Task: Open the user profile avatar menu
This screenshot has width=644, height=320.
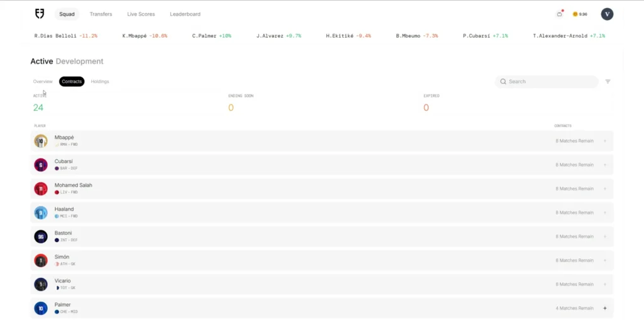Action: (607, 14)
